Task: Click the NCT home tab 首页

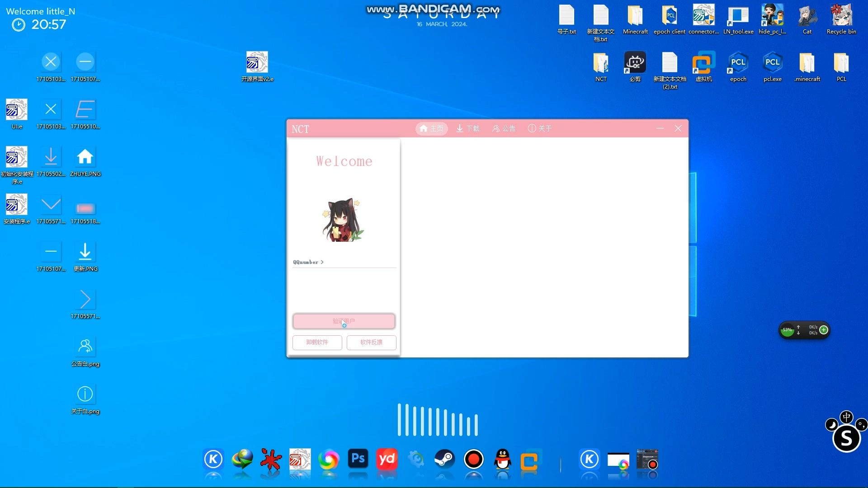Action: pyautogui.click(x=431, y=129)
